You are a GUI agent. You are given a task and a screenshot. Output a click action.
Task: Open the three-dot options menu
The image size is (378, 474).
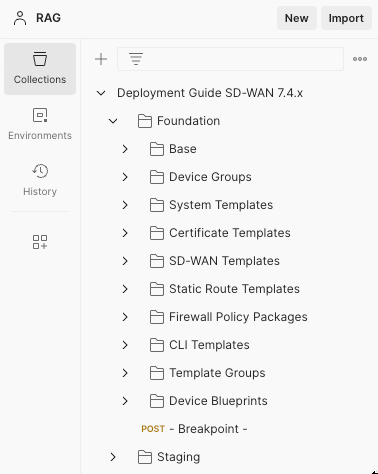[x=360, y=59]
